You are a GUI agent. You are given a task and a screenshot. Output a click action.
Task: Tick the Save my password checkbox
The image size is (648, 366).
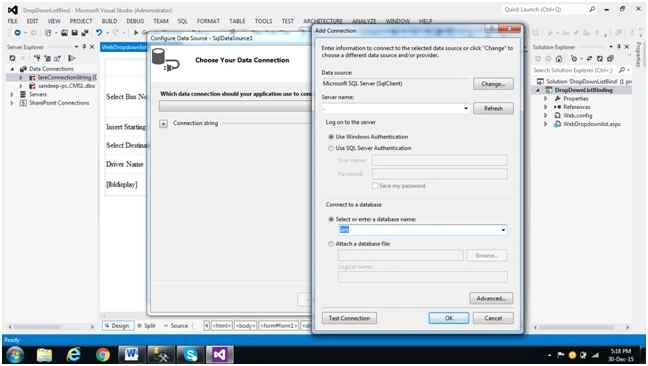pos(375,186)
